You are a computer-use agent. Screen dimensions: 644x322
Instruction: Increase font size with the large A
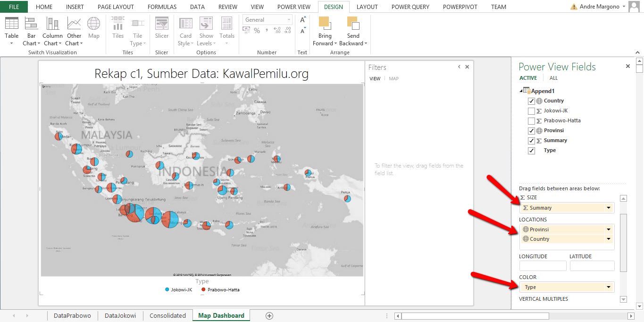click(303, 20)
